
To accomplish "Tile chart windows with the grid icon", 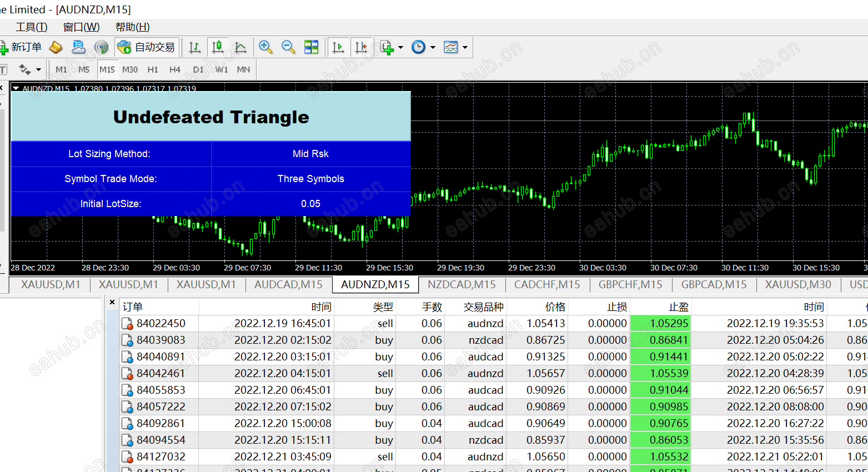I will coord(312,47).
